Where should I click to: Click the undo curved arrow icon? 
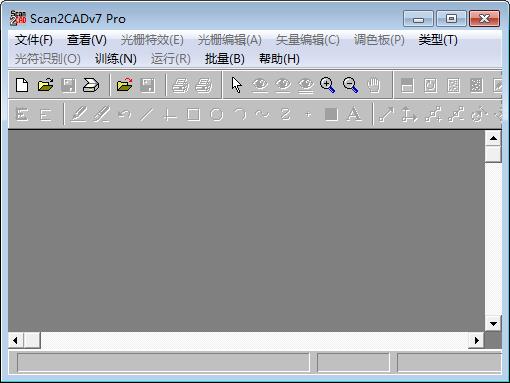point(124,115)
